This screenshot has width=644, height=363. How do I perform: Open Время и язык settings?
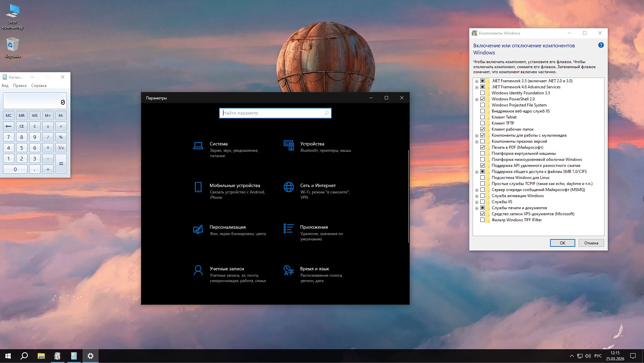click(x=314, y=268)
